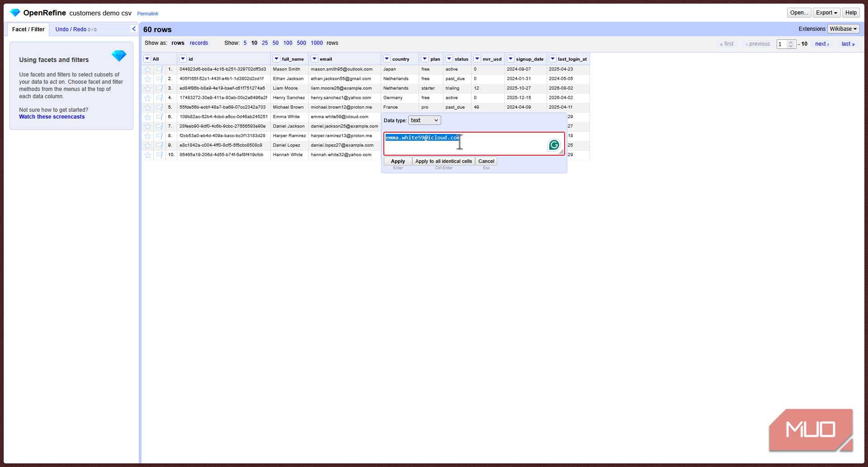Viewport: 868px width, 467px height.
Task: Click the cell edit text area
Action: coord(474,144)
